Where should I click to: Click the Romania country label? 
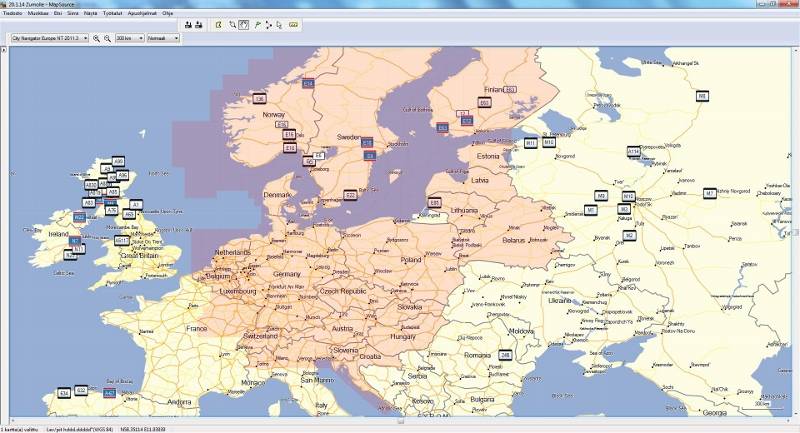(477, 355)
